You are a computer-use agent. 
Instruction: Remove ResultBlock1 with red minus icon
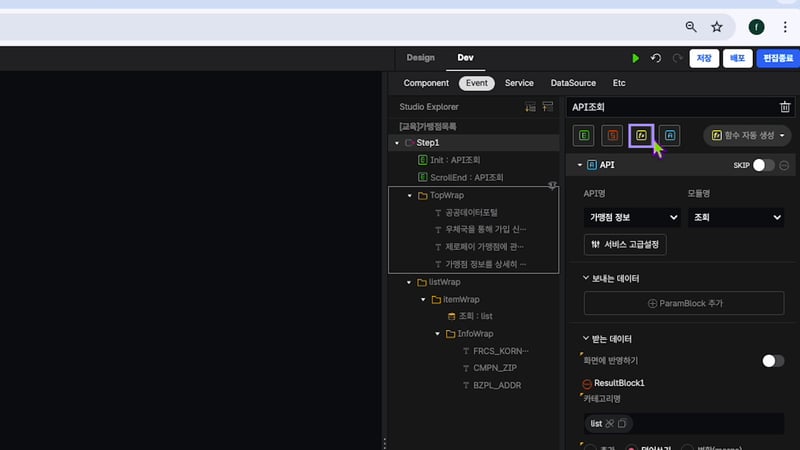pos(587,384)
